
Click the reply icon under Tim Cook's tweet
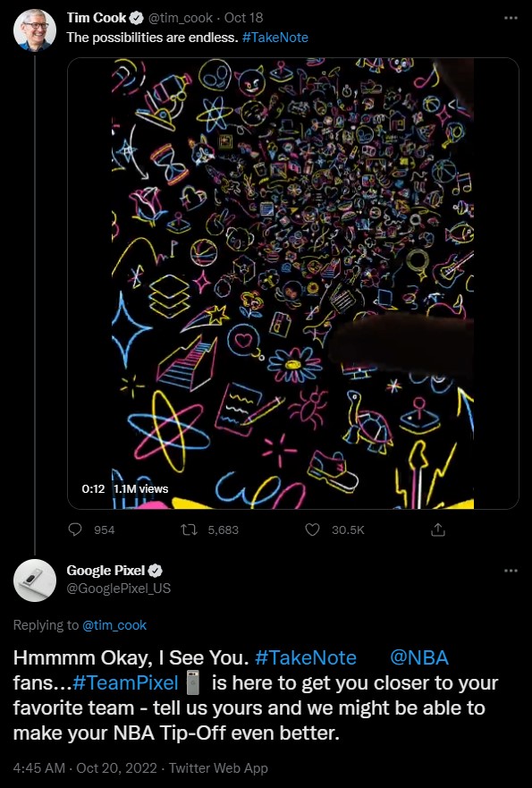tap(75, 530)
